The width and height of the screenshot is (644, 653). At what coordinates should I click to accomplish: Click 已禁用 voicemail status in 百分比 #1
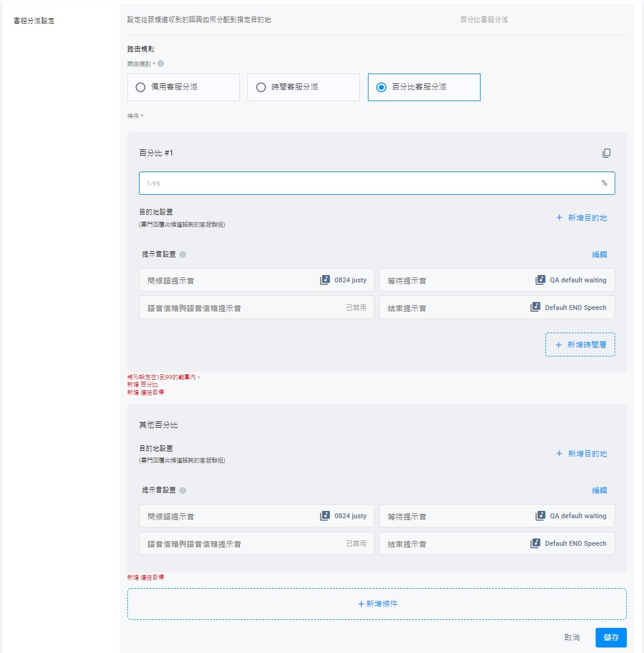coord(356,308)
